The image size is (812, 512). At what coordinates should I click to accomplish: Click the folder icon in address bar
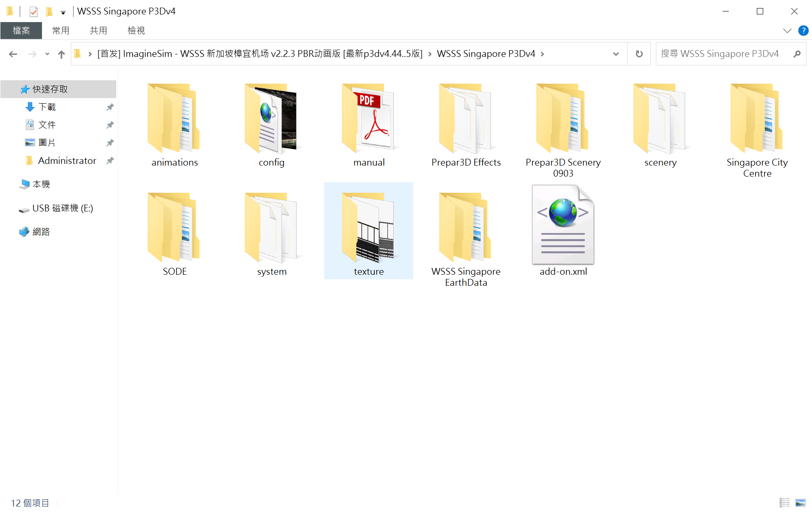[x=78, y=54]
